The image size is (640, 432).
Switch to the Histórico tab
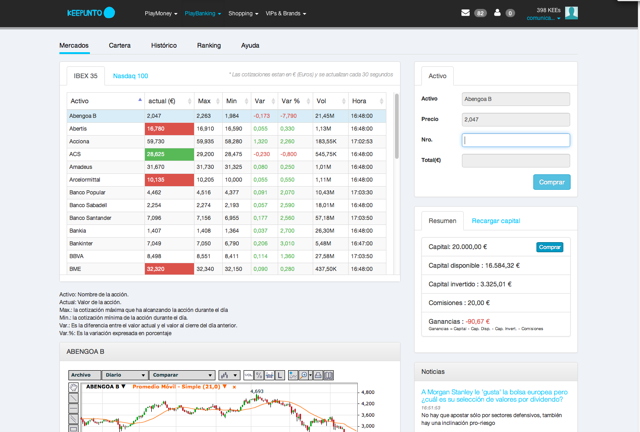click(164, 45)
